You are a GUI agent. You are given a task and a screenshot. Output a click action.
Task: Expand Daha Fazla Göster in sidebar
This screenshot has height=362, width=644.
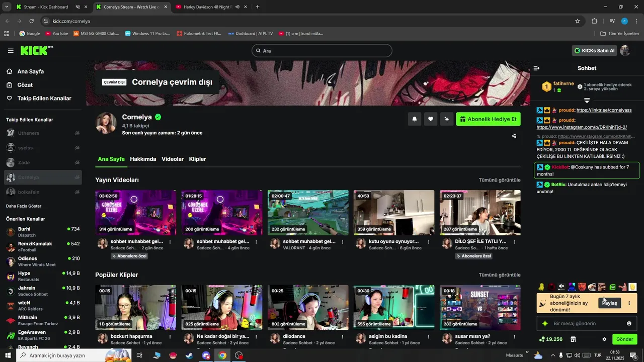click(24, 206)
